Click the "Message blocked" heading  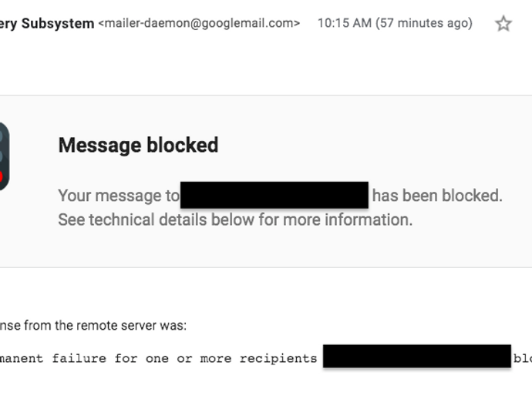coord(138,145)
